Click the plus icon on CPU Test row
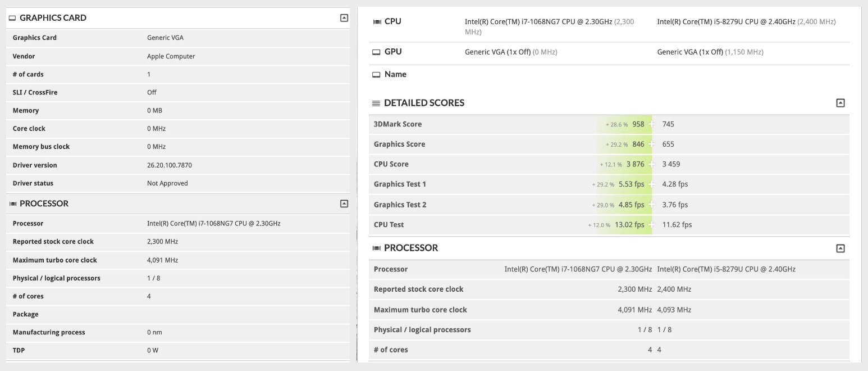 click(x=651, y=225)
